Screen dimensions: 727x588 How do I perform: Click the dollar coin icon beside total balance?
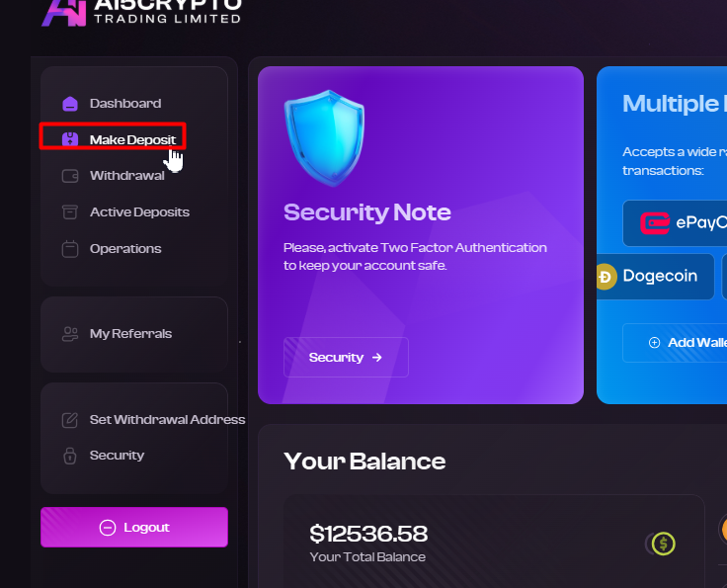click(x=661, y=544)
